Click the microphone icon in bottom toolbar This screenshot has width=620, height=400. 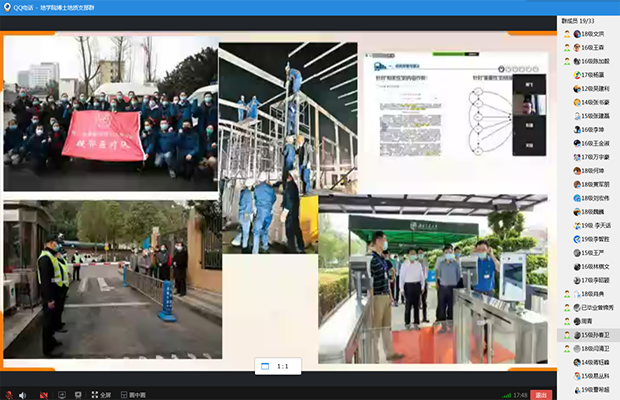pyautogui.click(x=9, y=394)
